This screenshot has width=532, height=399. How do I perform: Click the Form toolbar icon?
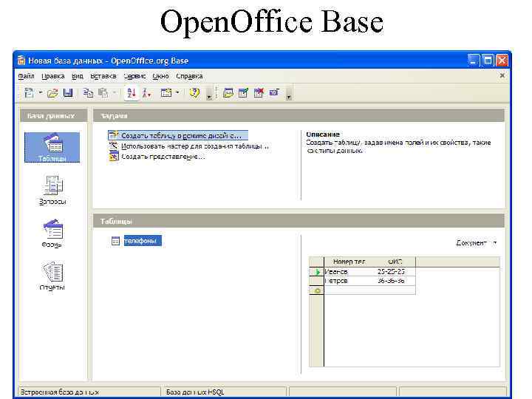click(x=166, y=92)
